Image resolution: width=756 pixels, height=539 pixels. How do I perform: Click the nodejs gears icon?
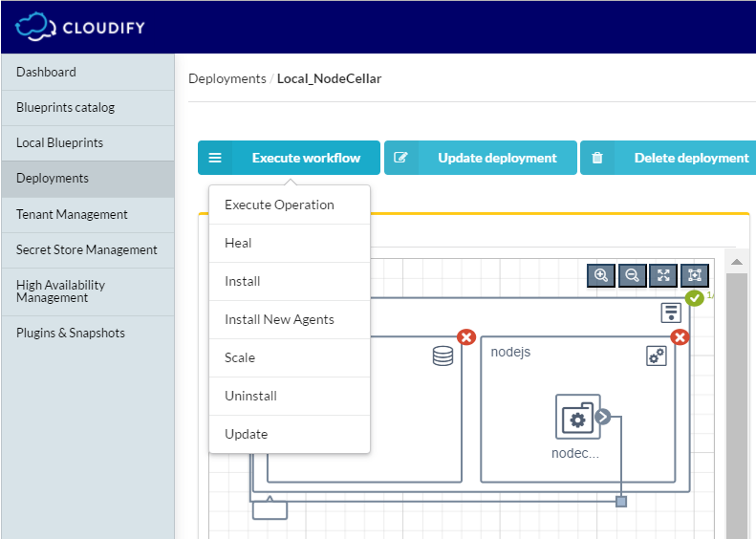(x=657, y=356)
